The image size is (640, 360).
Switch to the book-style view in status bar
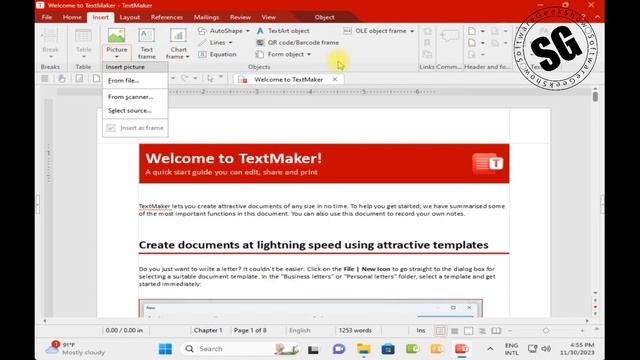coord(496,331)
